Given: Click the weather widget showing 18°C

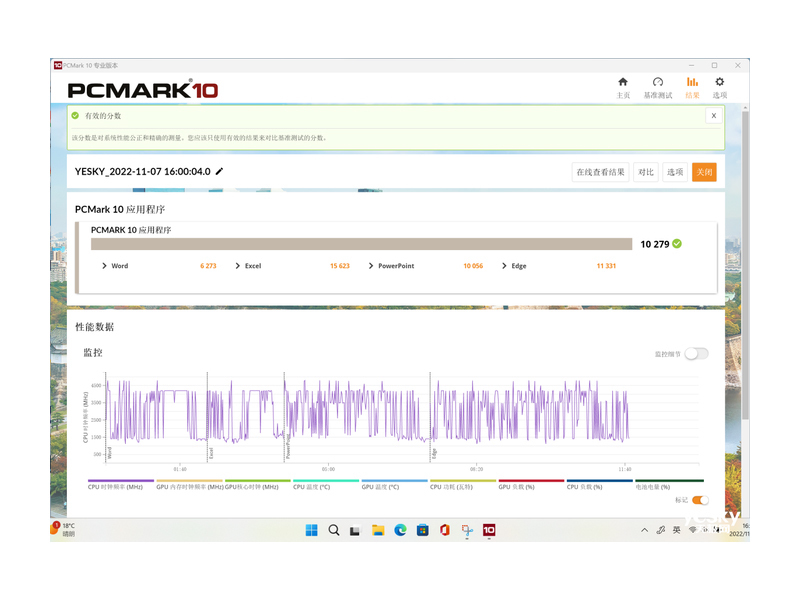Looking at the screenshot, I should (63, 529).
